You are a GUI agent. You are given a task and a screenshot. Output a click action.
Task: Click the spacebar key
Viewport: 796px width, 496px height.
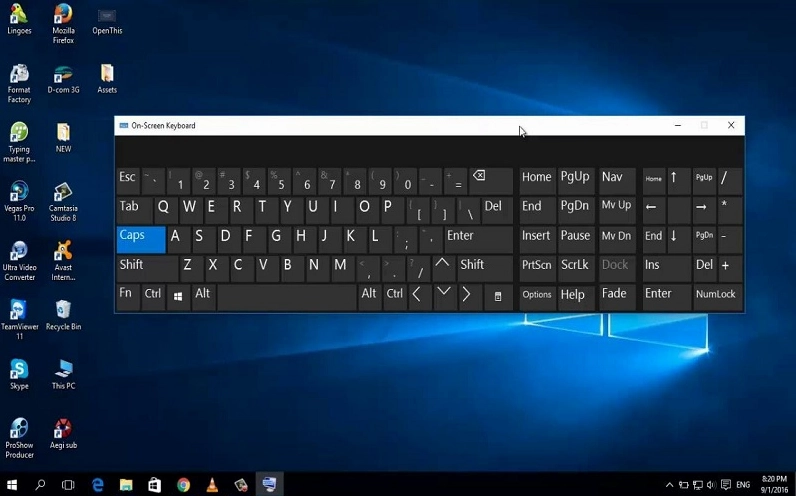287,297
